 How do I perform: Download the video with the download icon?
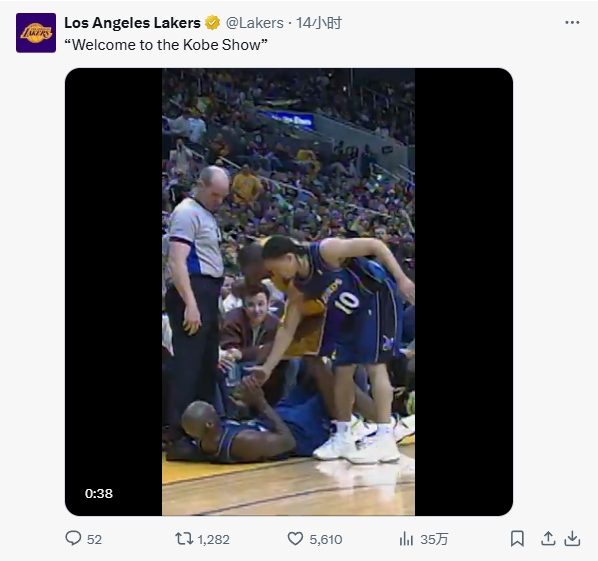pyautogui.click(x=572, y=539)
